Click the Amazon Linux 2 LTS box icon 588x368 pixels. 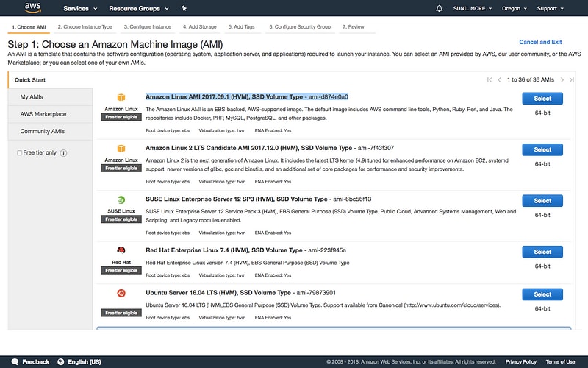(121, 149)
